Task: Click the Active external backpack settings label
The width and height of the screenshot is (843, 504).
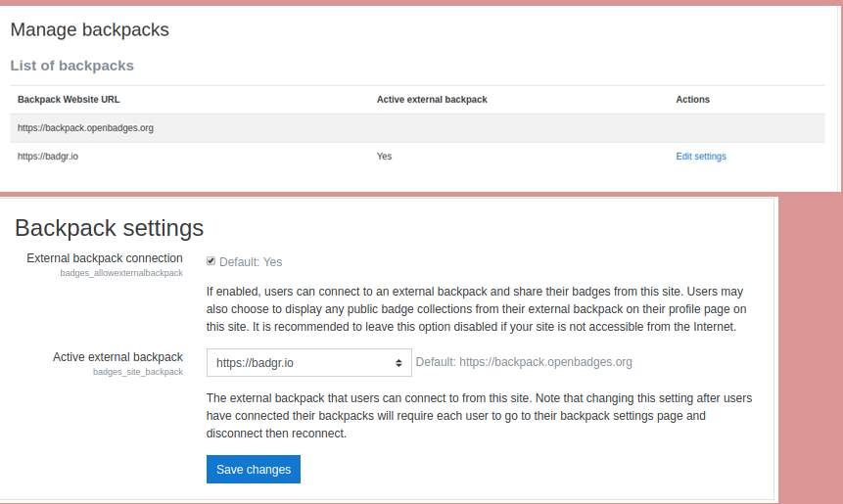Action: (x=117, y=357)
